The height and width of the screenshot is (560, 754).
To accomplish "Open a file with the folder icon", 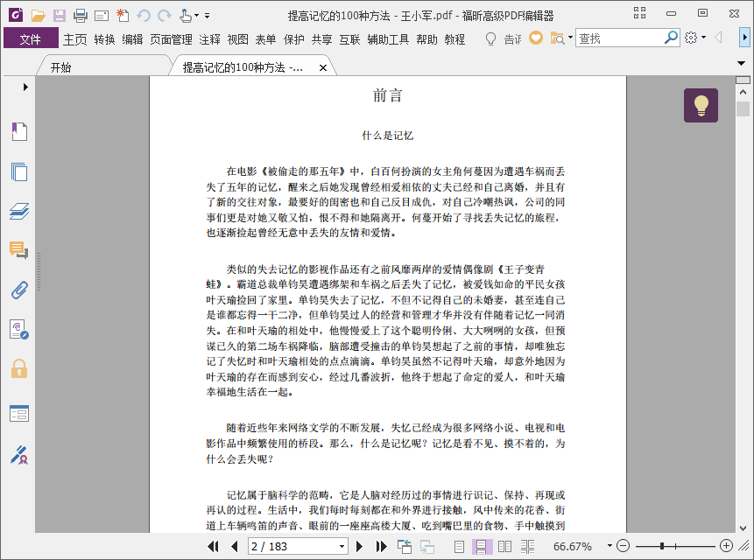I will (38, 16).
